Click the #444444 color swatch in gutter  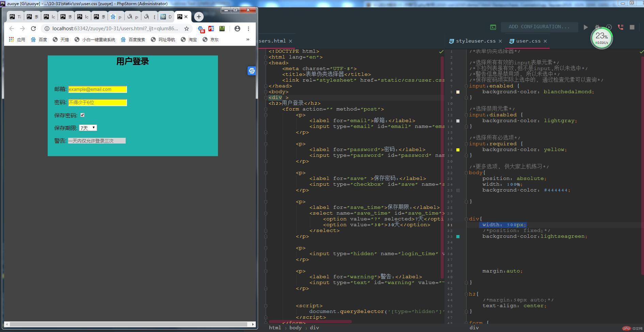[458, 190]
